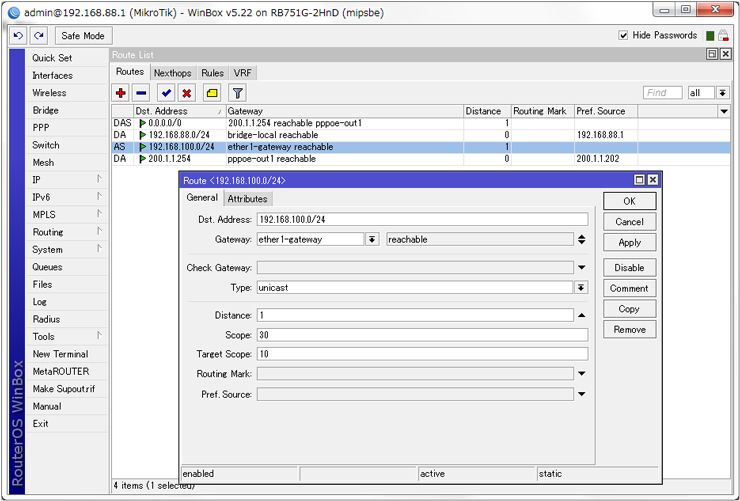Select the 200.1.1.254 route row
The image size is (740, 501).
421,159
